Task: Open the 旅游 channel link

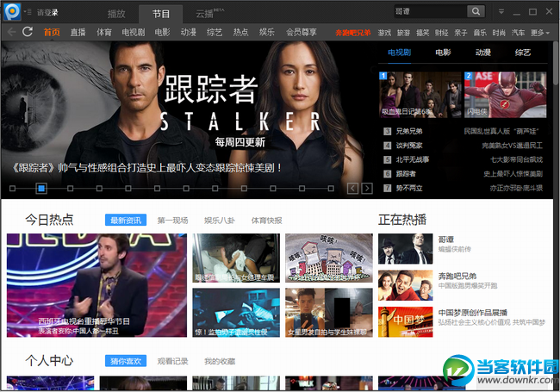Action: click(x=403, y=33)
